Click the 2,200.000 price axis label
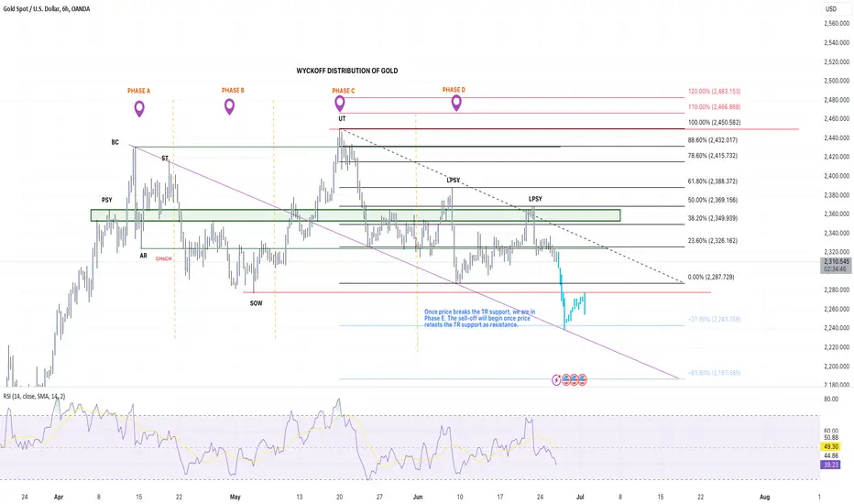Image resolution: width=854 pixels, height=504 pixels. 837,367
